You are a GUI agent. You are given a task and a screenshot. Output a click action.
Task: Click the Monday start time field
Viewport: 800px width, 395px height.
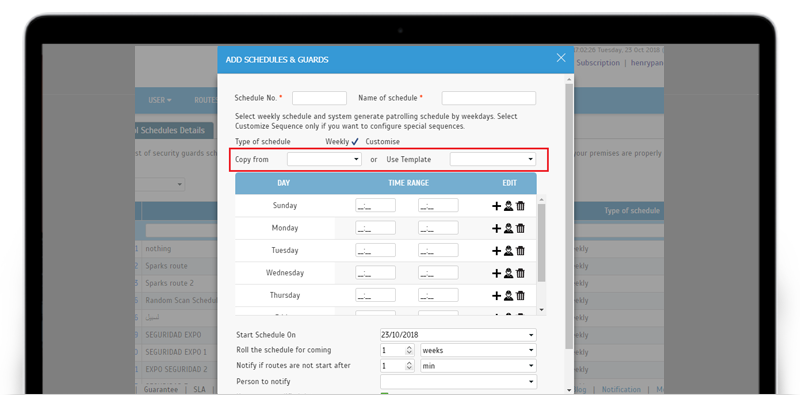pos(376,228)
